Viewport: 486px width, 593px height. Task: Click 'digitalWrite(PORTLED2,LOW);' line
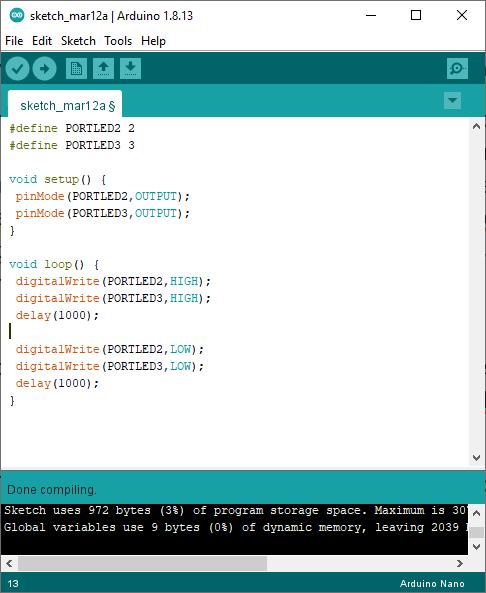pos(110,349)
